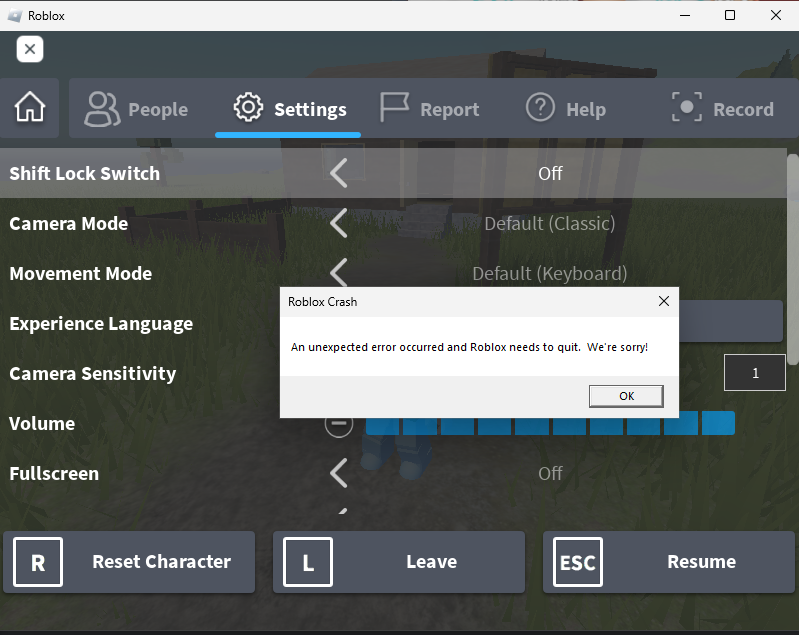Click the Resume button

[669, 562]
